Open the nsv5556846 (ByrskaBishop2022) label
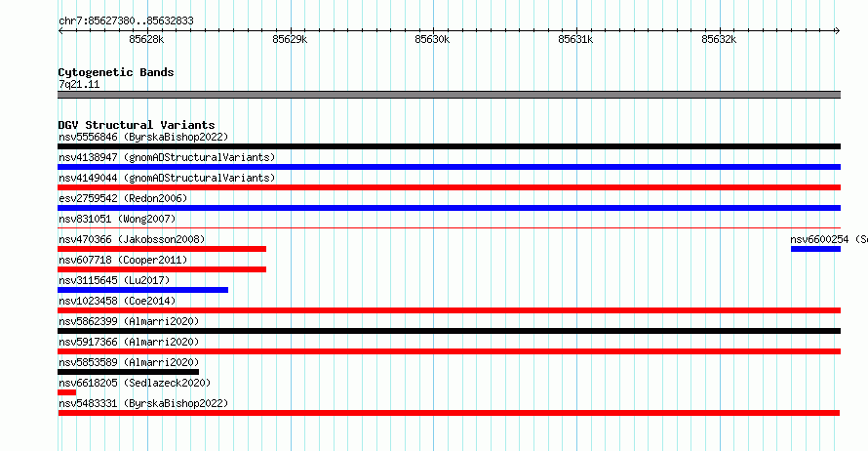 (x=143, y=137)
